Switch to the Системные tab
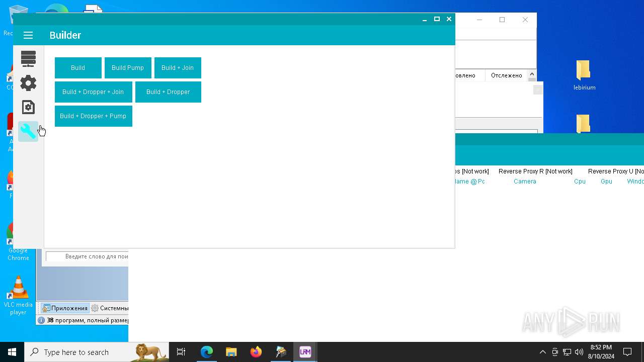 pos(110,308)
